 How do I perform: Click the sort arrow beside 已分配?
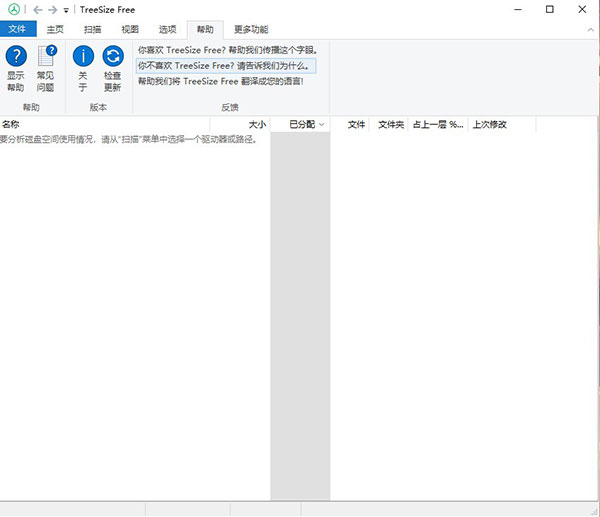tap(322, 125)
